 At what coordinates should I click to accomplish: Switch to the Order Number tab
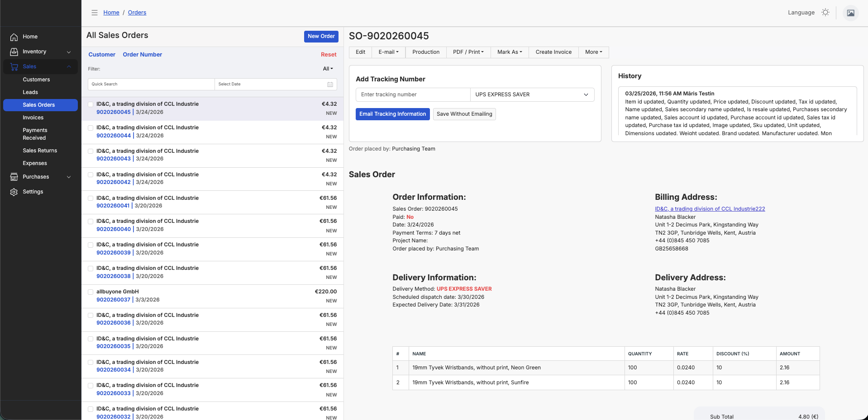point(142,55)
